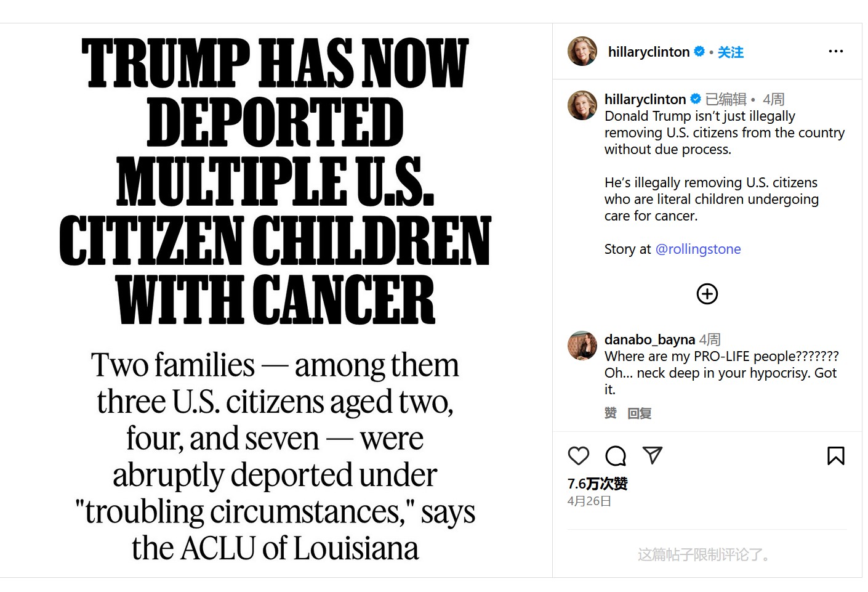Save the post with the bookmark icon

click(835, 456)
